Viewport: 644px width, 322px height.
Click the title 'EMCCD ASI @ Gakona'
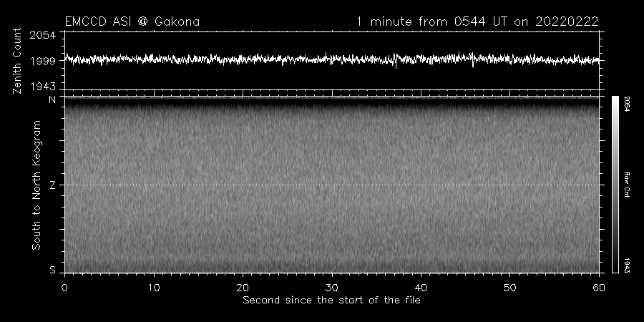click(132, 21)
